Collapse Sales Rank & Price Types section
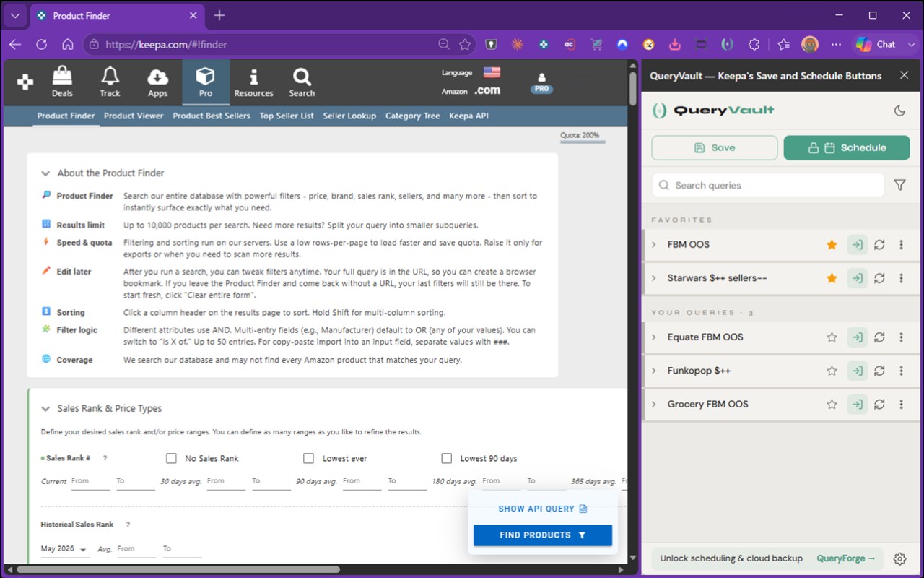 tap(45, 409)
